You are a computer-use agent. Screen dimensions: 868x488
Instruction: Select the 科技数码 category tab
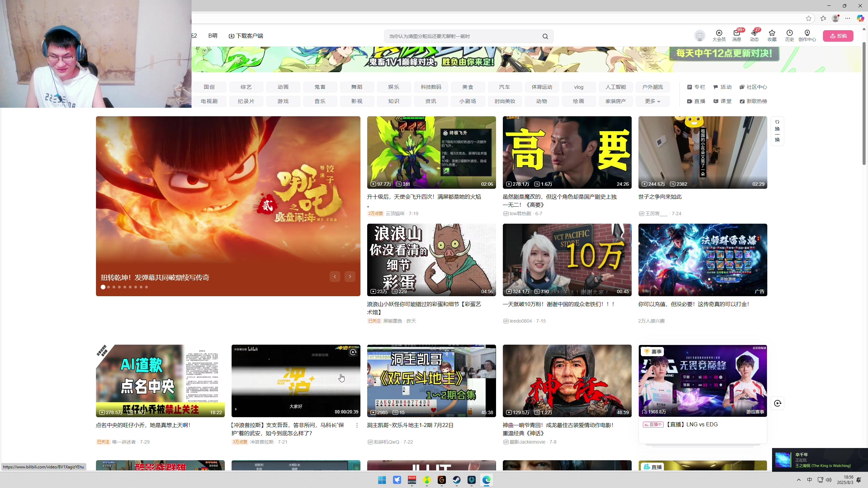tap(431, 87)
